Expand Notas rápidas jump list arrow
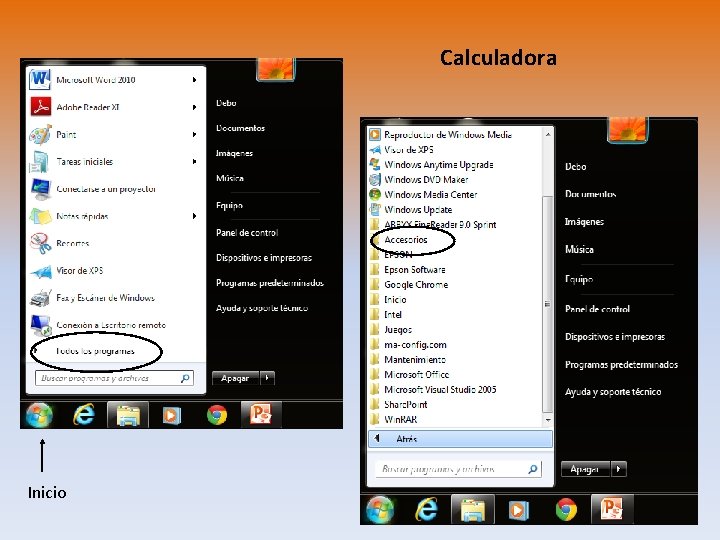Viewport: 720px width, 540px height. [x=195, y=216]
